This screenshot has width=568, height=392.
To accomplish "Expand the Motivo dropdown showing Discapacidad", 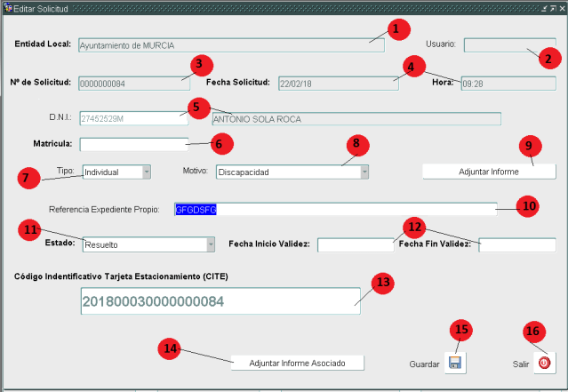I will [292, 172].
